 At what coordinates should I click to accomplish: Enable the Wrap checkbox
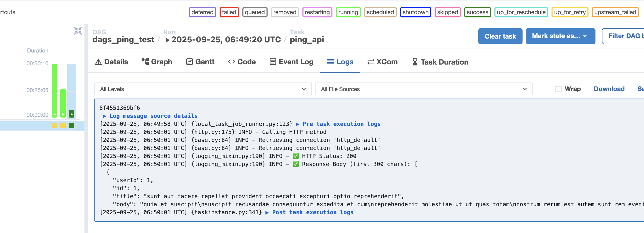558,89
